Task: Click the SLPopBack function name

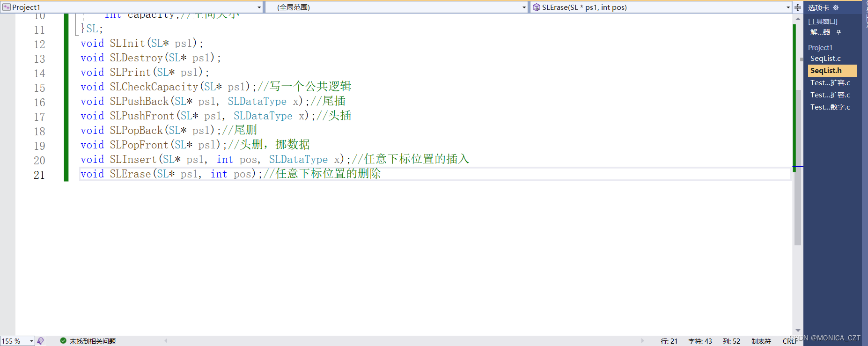Action: pos(136,131)
